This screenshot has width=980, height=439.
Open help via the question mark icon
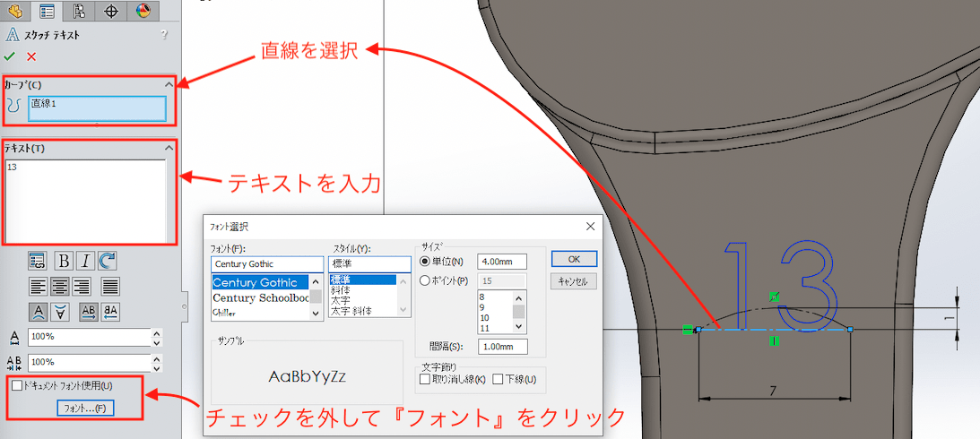point(164,34)
